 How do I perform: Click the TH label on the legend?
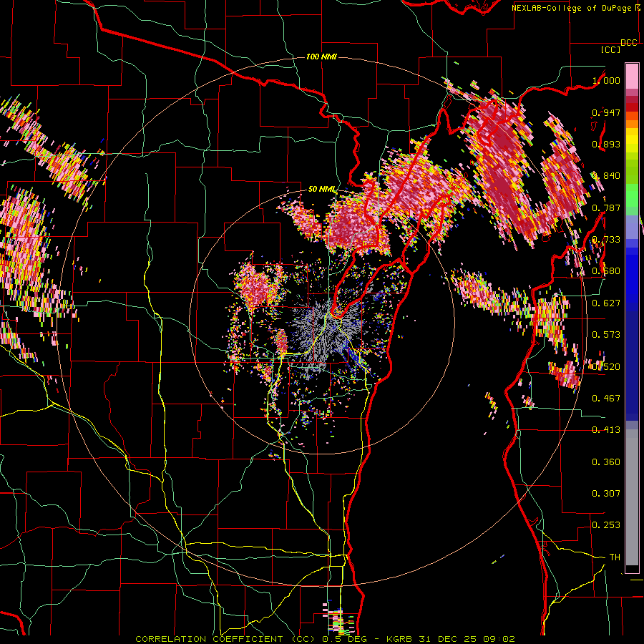[x=615, y=557]
